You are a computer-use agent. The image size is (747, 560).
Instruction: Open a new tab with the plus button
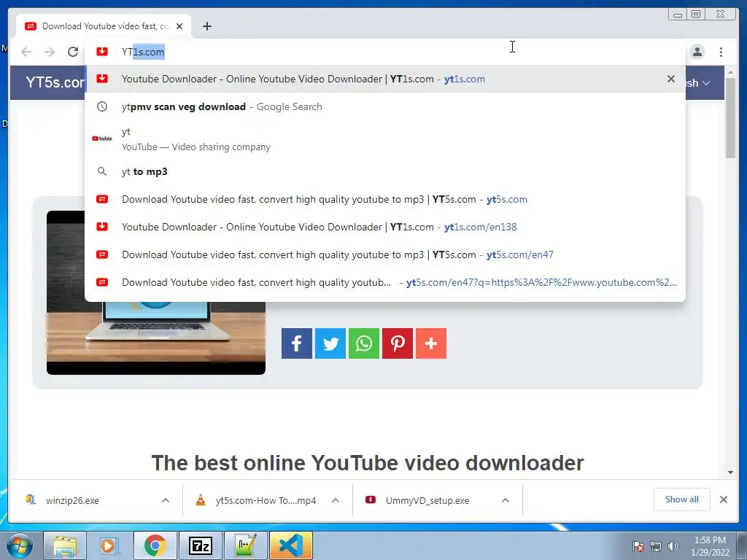click(206, 26)
